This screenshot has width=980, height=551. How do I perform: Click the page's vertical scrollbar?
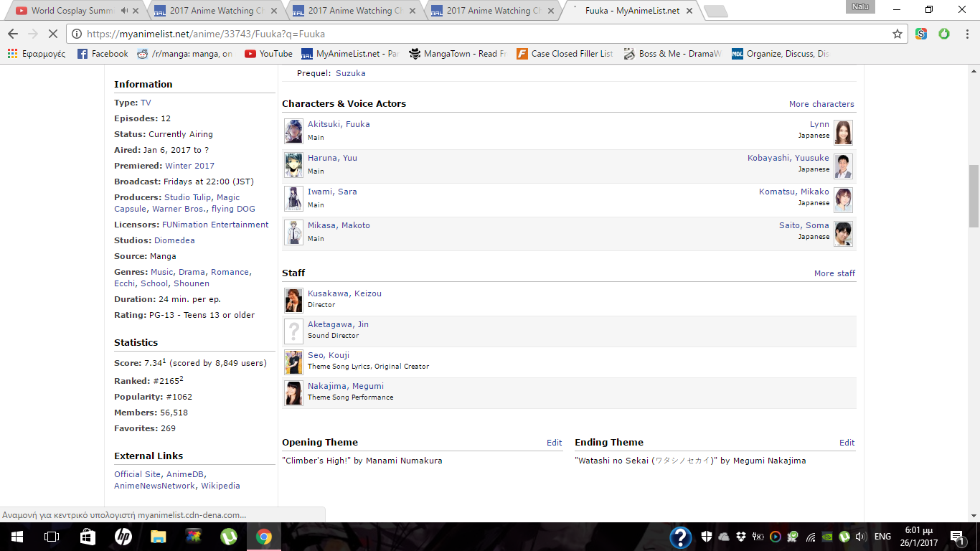pyautogui.click(x=974, y=196)
